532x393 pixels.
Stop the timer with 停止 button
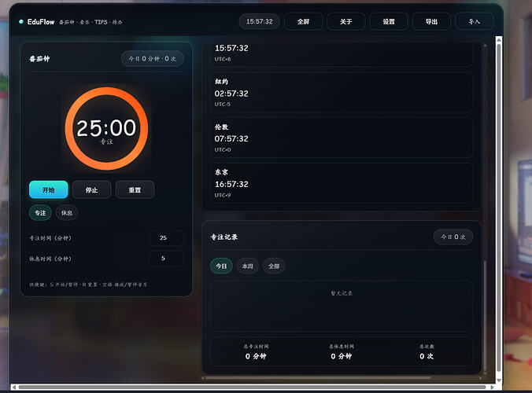(x=91, y=189)
